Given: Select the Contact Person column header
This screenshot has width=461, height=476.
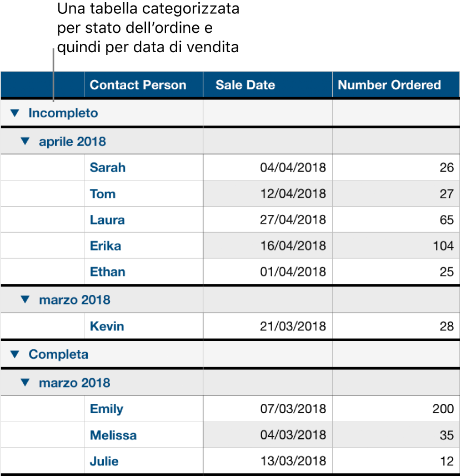Looking at the screenshot, I should click(x=138, y=85).
